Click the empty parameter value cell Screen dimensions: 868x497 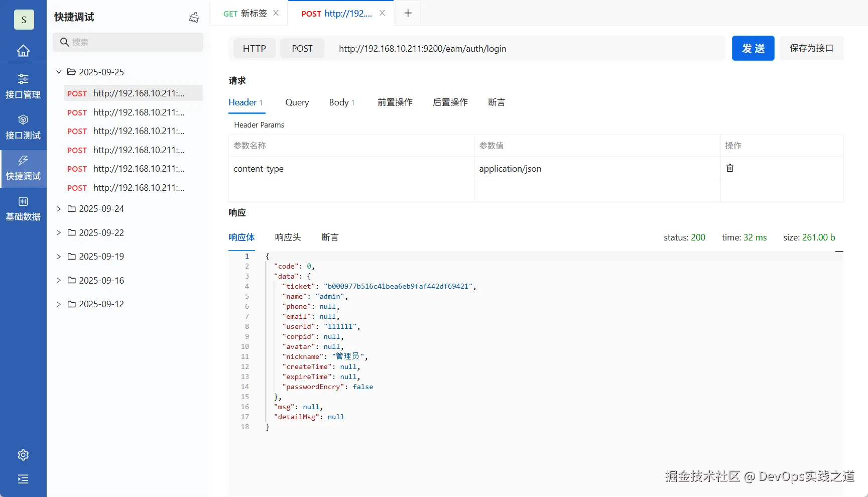click(x=597, y=191)
